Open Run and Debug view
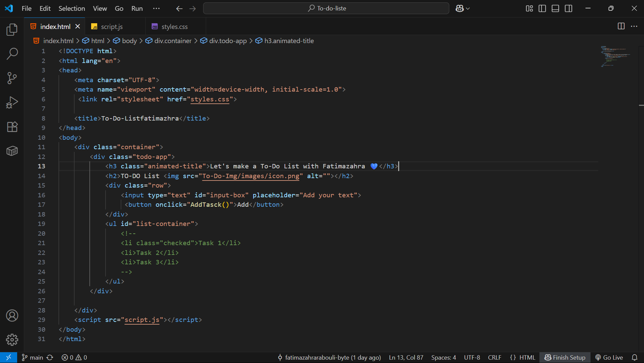The height and width of the screenshot is (363, 644). click(x=12, y=102)
